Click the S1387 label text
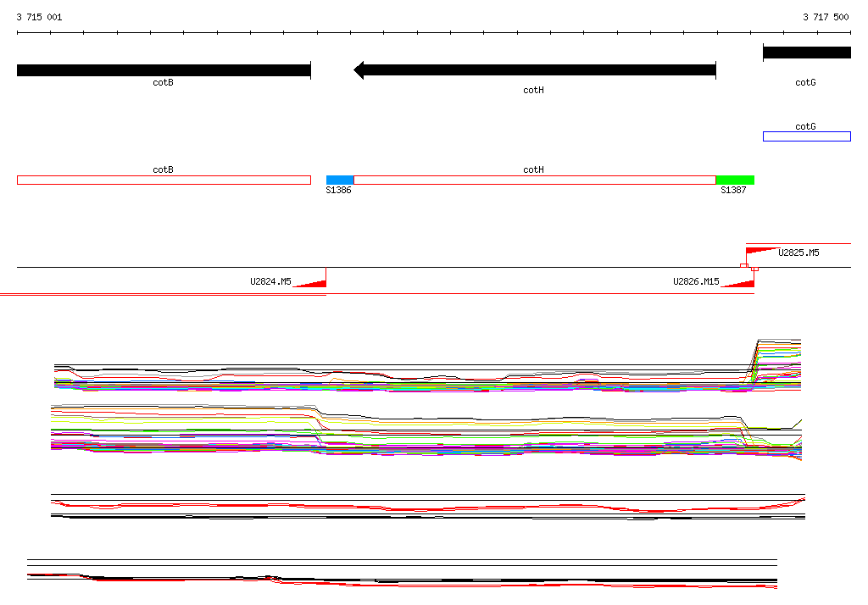Viewport: 868px width, 605px height. click(733, 190)
